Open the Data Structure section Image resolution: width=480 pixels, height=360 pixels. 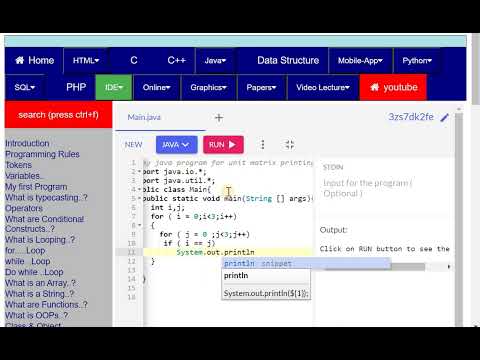[x=288, y=60]
